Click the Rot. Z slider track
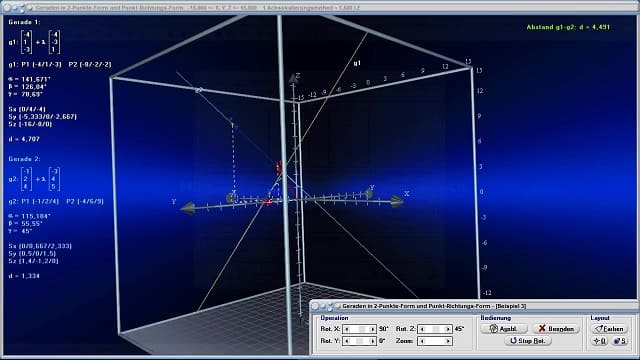640x360 pixels. [x=435, y=329]
